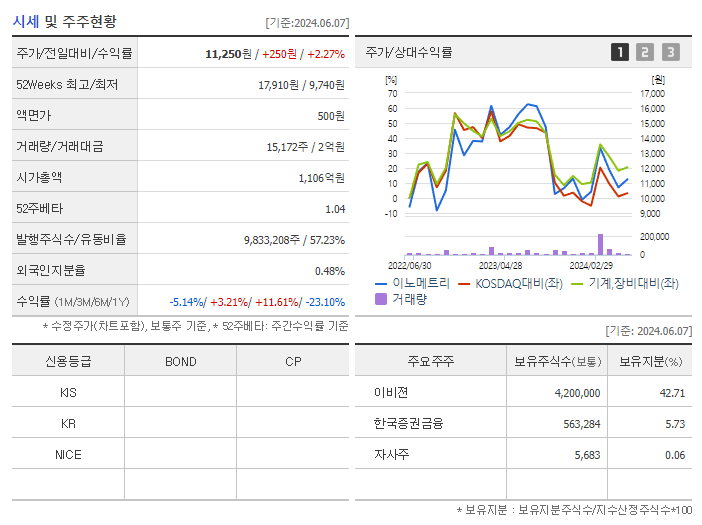Click the 보유주식수(보통) column header
Viewport: 702px width, 525px height.
[x=557, y=361]
